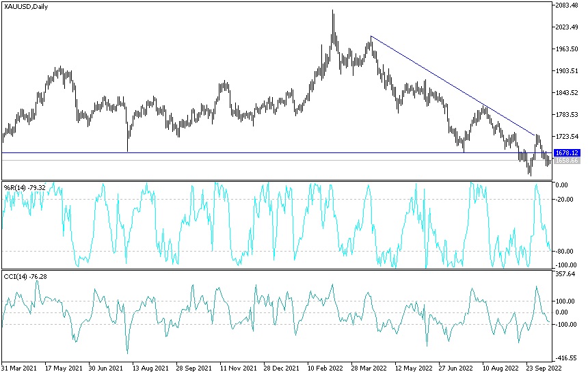
Task: Click the 13 Aug 2021 date label
Action: (150, 368)
